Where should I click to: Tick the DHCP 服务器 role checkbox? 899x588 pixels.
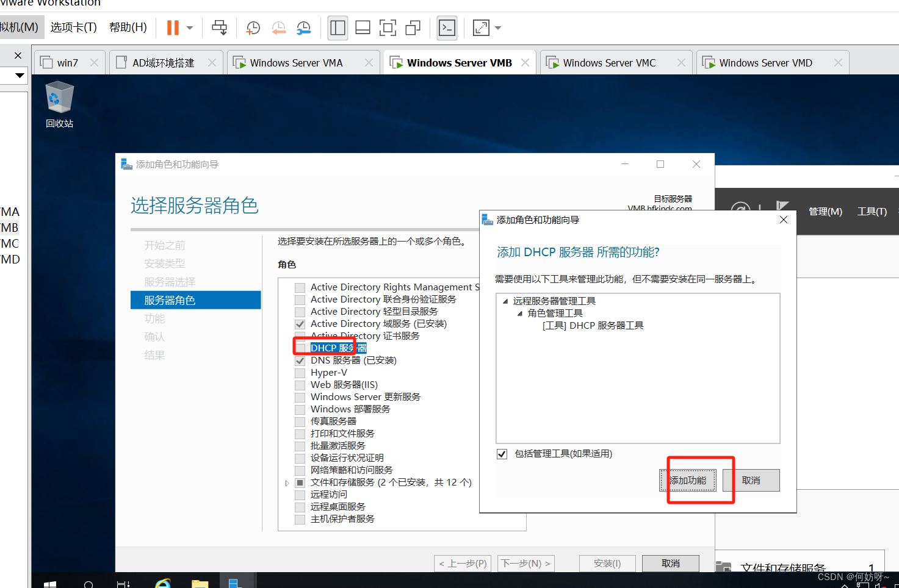(300, 348)
